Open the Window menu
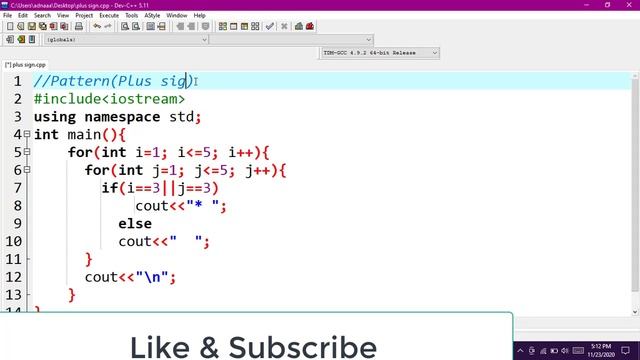Image resolution: width=640 pixels, height=360 pixels. point(177,16)
